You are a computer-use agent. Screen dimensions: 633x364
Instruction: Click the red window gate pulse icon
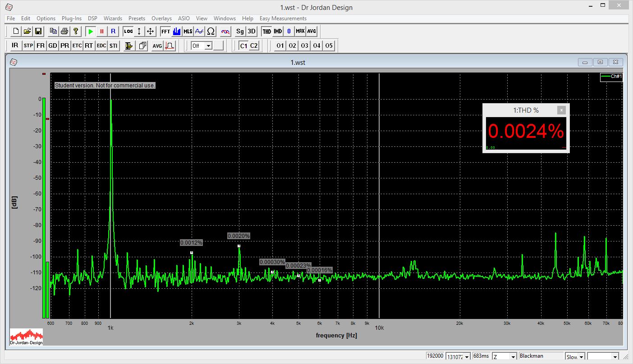coord(170,45)
